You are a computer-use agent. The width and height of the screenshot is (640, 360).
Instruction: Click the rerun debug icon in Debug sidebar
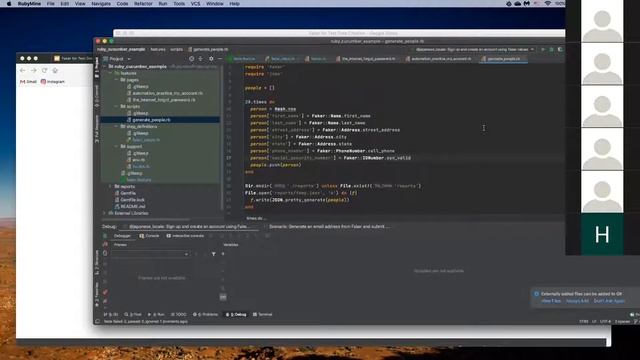point(105,236)
